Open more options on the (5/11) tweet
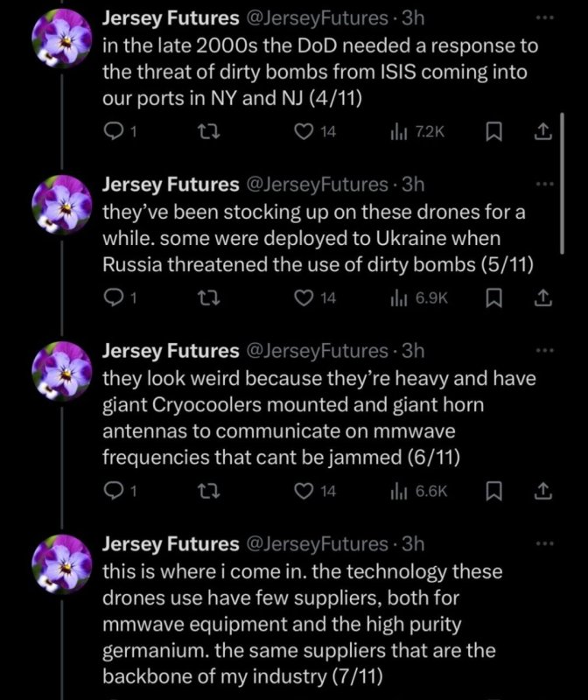 [544, 185]
